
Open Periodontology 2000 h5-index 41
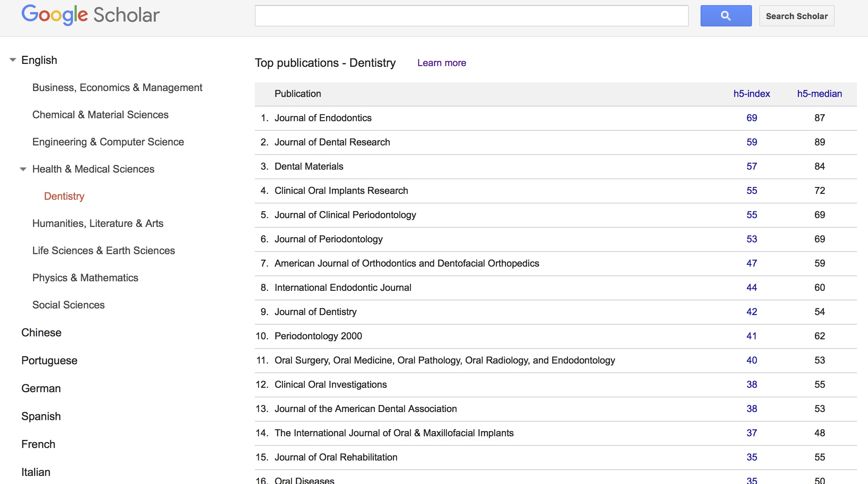751,336
